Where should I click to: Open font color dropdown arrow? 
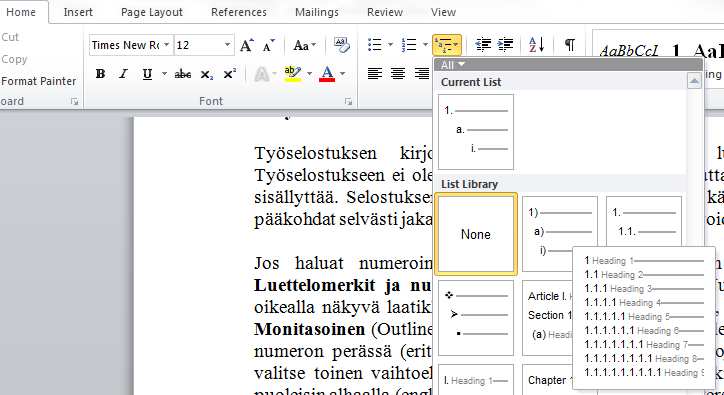(343, 74)
